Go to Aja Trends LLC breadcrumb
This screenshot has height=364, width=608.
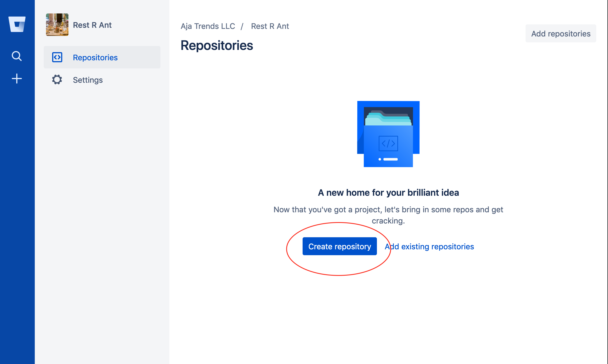208,26
